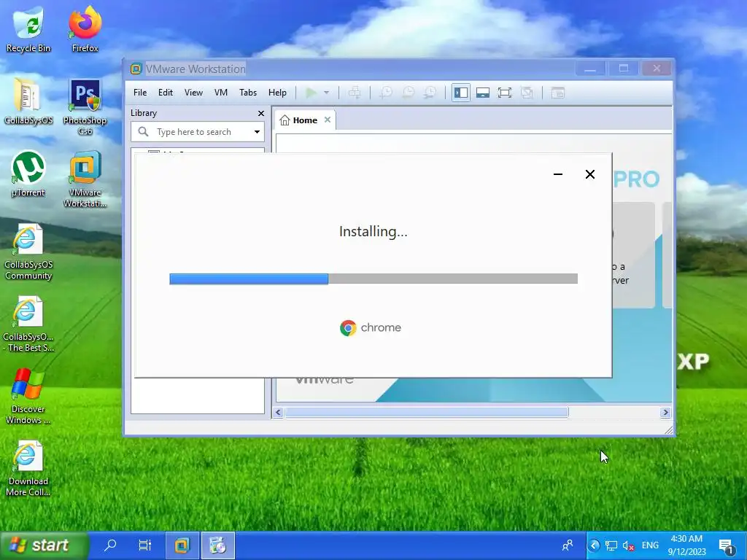Image resolution: width=747 pixels, height=560 pixels.
Task: Expand hidden tray icons chevron
Action: click(x=594, y=545)
